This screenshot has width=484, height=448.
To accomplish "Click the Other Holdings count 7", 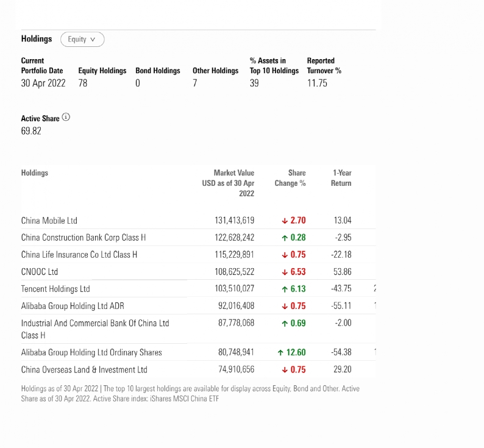I will click(x=195, y=84).
